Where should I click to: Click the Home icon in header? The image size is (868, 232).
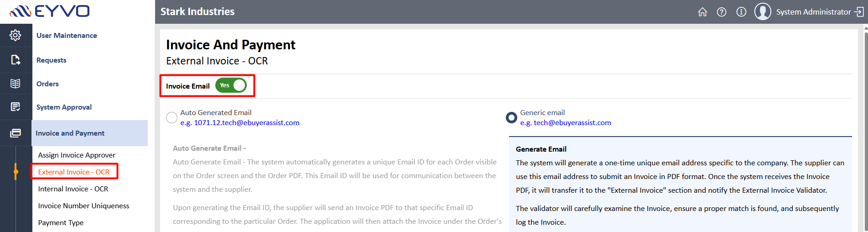(x=702, y=12)
